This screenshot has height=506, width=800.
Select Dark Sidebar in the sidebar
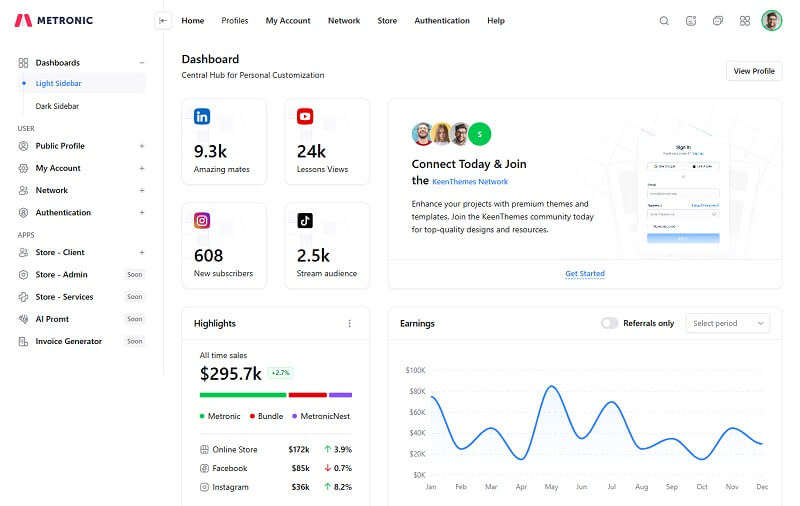coord(57,106)
